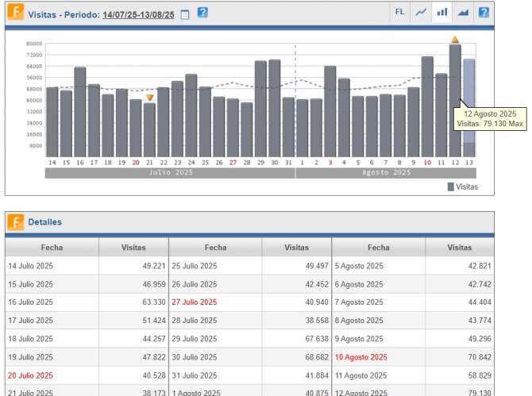Viewport: 532px width, 396px height.
Task: Select bar chart view icon
Action: pos(442,13)
